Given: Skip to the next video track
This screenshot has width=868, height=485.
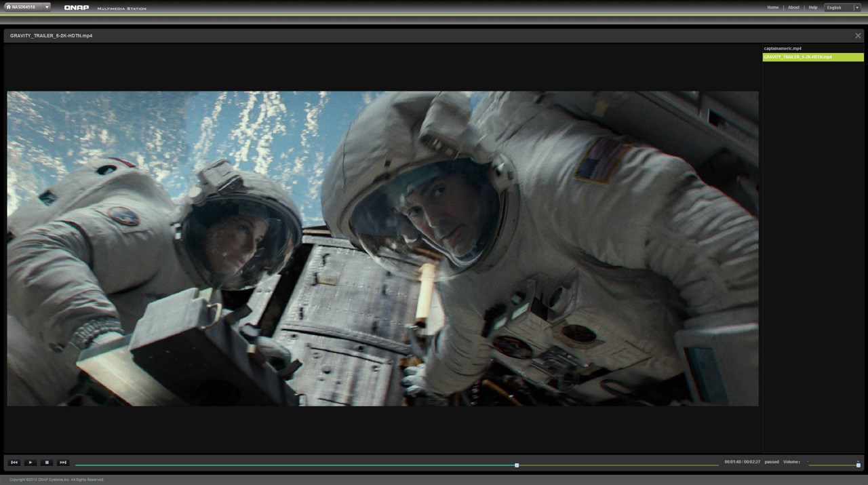Looking at the screenshot, I should 63,463.
